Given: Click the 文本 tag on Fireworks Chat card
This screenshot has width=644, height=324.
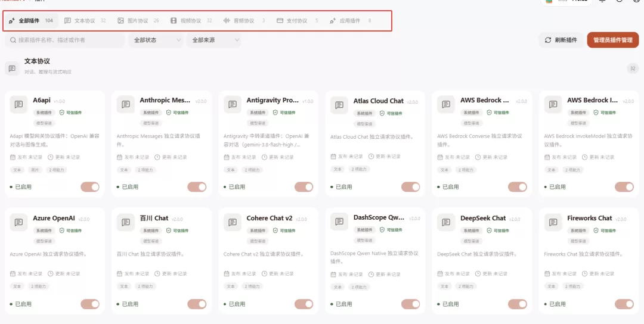Looking at the screenshot, I should 551,286.
